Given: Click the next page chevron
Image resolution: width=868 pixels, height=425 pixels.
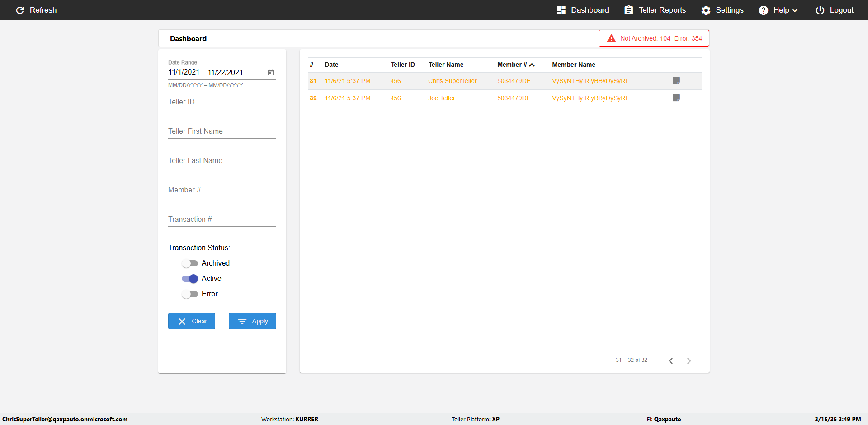Looking at the screenshot, I should tap(689, 360).
